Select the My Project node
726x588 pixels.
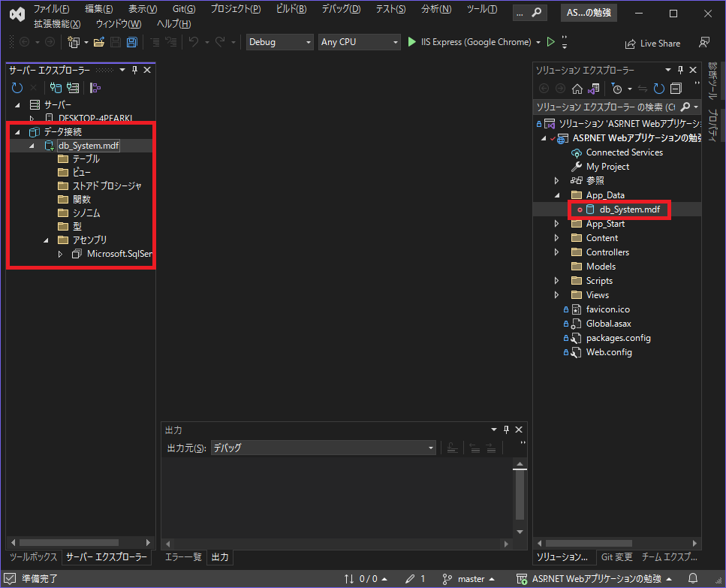[x=607, y=167]
